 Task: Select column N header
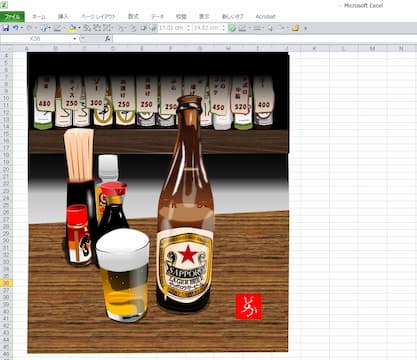point(401,49)
